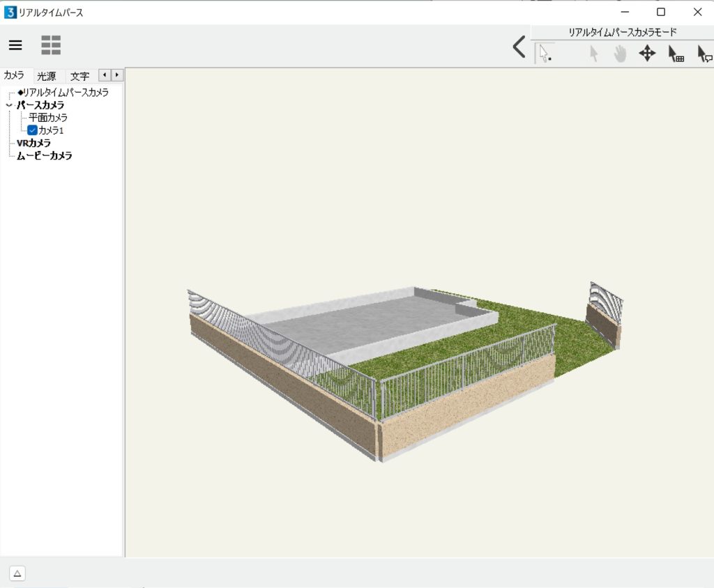Open the hamburger menu
Image resolution: width=714 pixels, height=588 pixels.
pos(15,45)
